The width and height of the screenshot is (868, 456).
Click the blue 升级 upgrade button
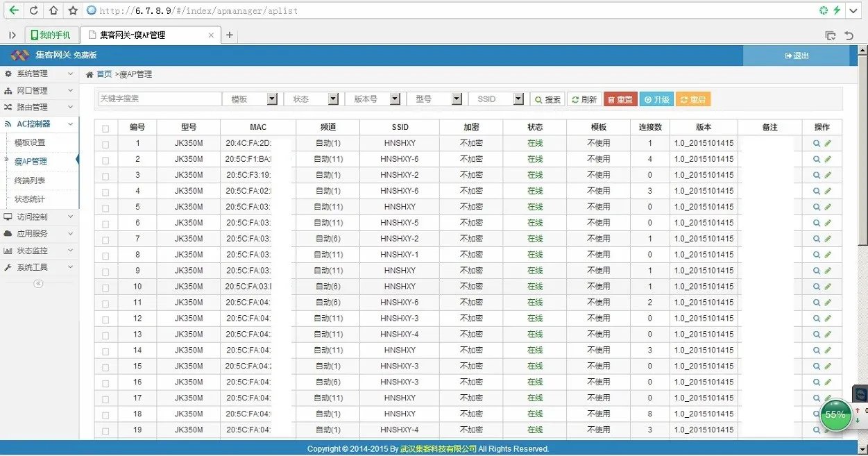click(x=656, y=99)
